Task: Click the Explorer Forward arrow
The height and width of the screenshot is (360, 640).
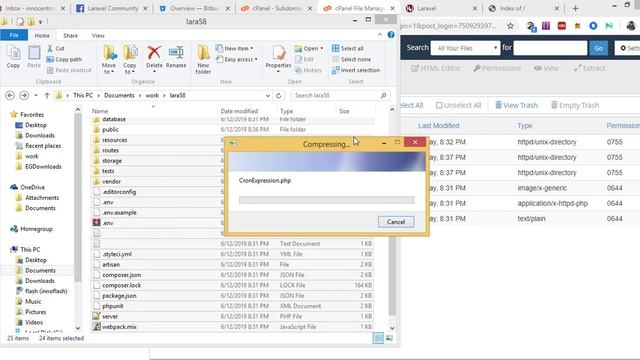Action: [24, 96]
